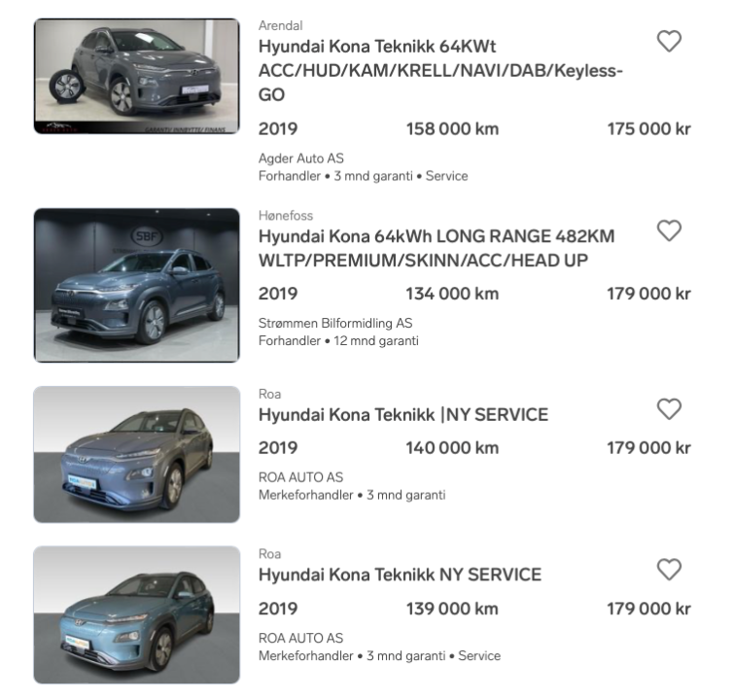View the light blue Kona image
The height and width of the screenshot is (700, 734).
pos(136,614)
